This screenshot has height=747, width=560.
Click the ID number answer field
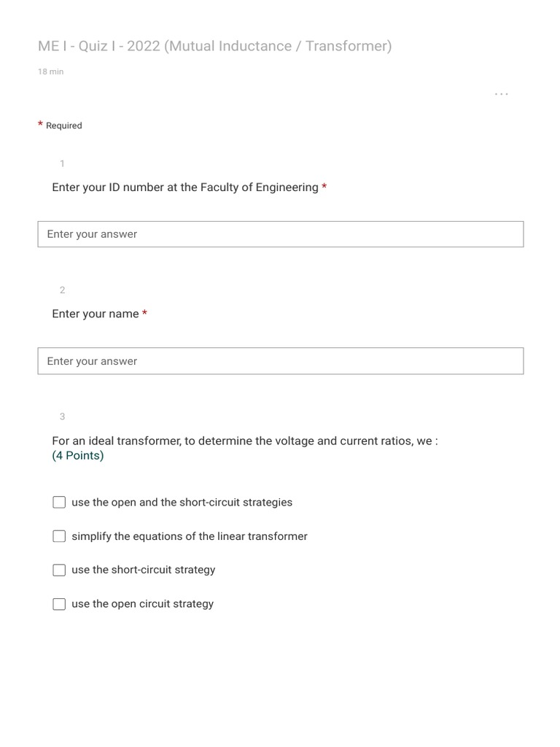coord(280,234)
